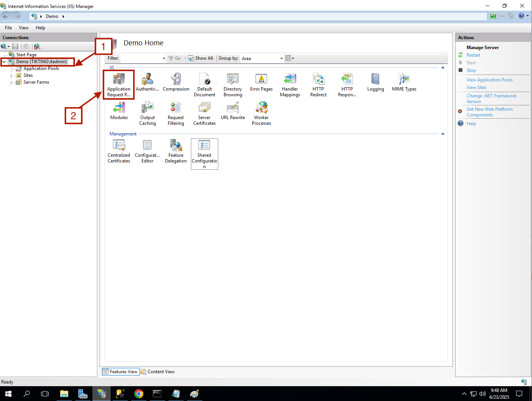Open Google Chrome from the taskbar
Viewport: 532px width, 401px height.
(139, 394)
